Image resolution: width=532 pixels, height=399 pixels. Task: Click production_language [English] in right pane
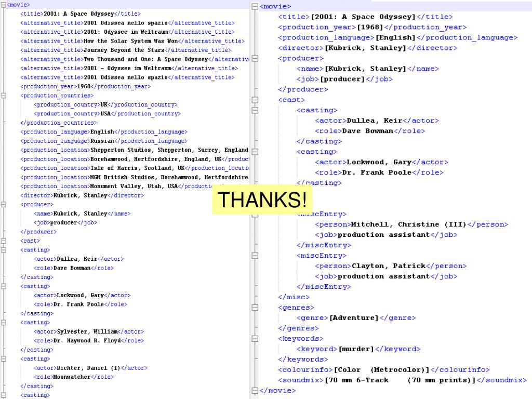pos(397,37)
